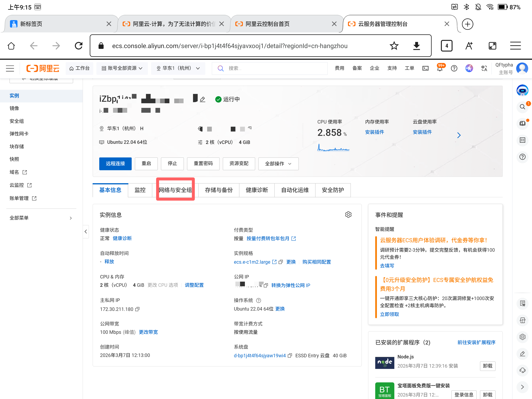Open the AI assistant robot in right sidebar

click(522, 90)
